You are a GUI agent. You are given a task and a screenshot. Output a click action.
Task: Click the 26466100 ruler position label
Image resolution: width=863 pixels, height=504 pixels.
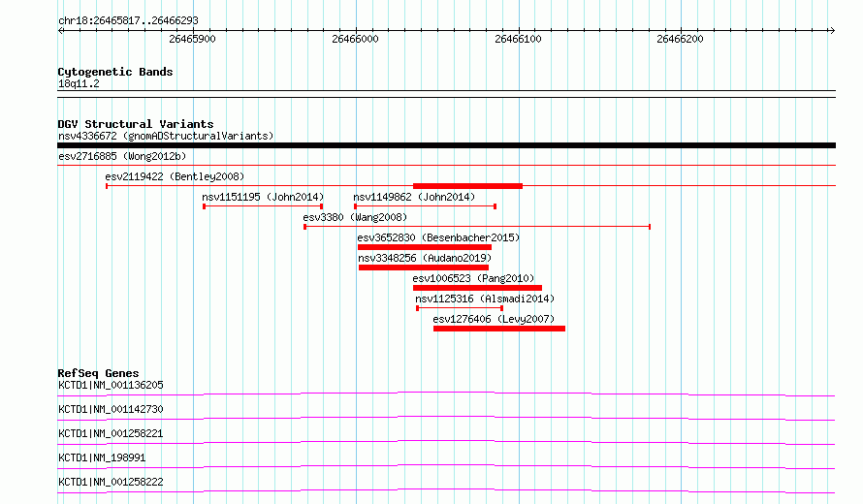518,39
